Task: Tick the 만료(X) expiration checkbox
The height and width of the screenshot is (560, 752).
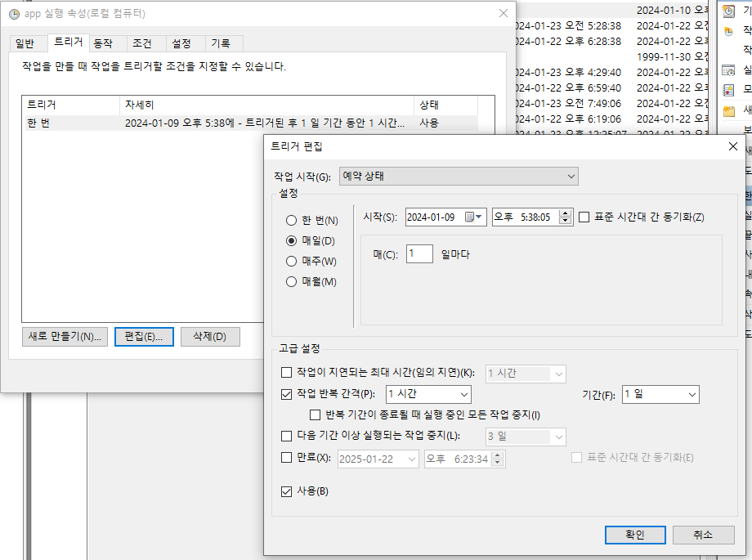Action: 286,457
